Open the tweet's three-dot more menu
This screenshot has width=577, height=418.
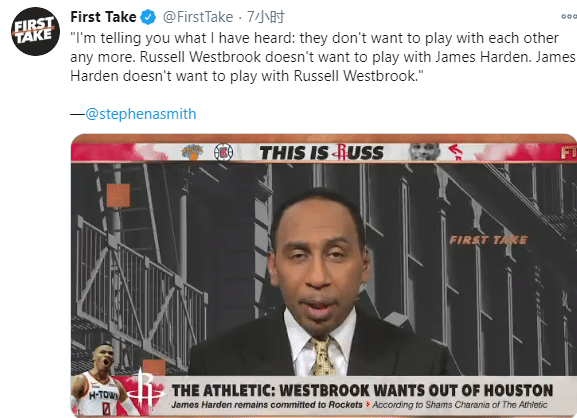click(569, 16)
